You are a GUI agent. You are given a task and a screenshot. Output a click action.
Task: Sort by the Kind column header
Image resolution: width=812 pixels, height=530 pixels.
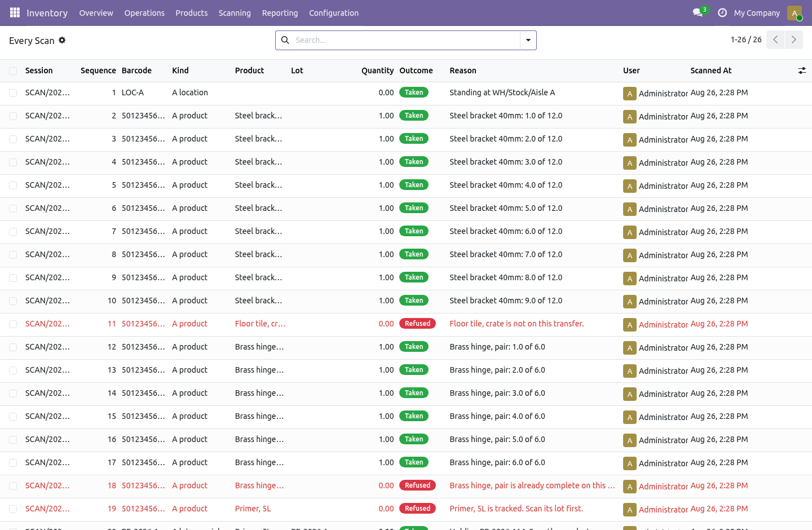[180, 70]
